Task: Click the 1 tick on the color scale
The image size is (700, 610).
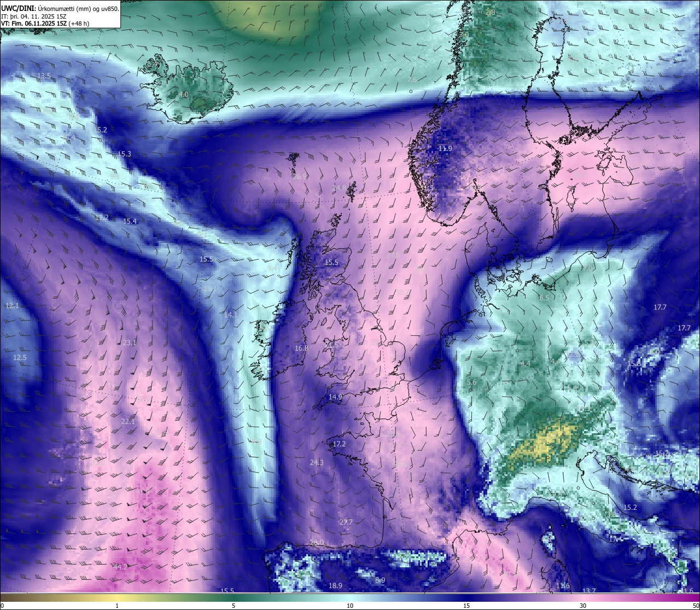Action: (117, 606)
